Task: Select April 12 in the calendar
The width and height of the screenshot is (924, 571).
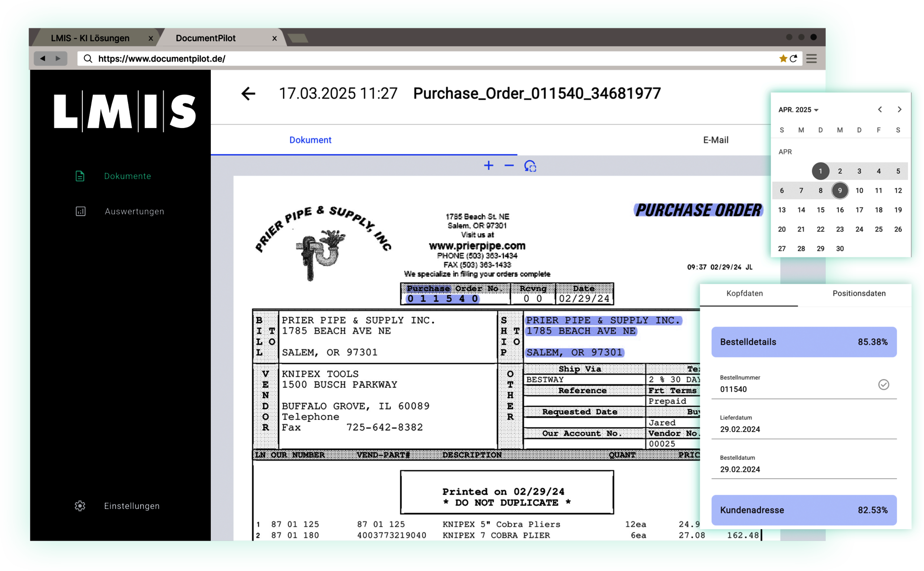Action: [898, 190]
